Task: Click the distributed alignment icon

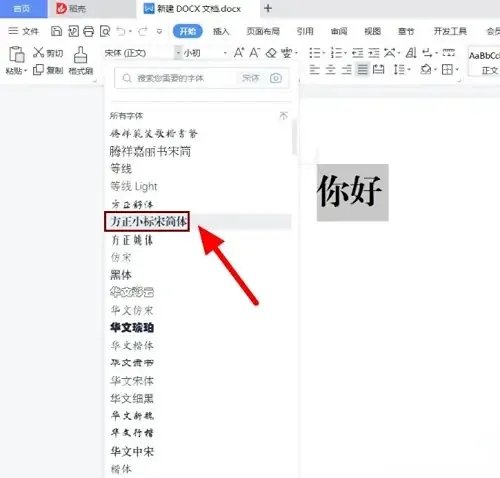Action: click(378, 69)
